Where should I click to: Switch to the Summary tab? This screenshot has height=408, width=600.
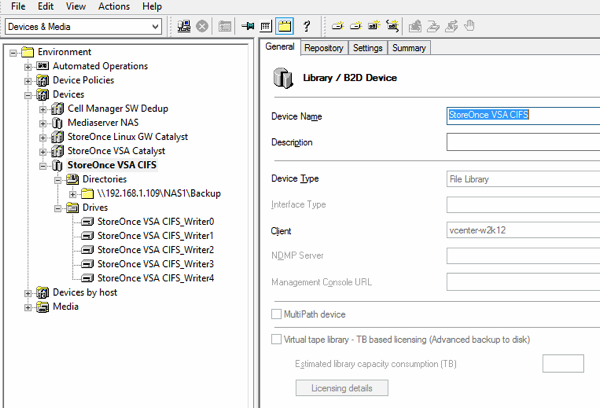coord(409,48)
